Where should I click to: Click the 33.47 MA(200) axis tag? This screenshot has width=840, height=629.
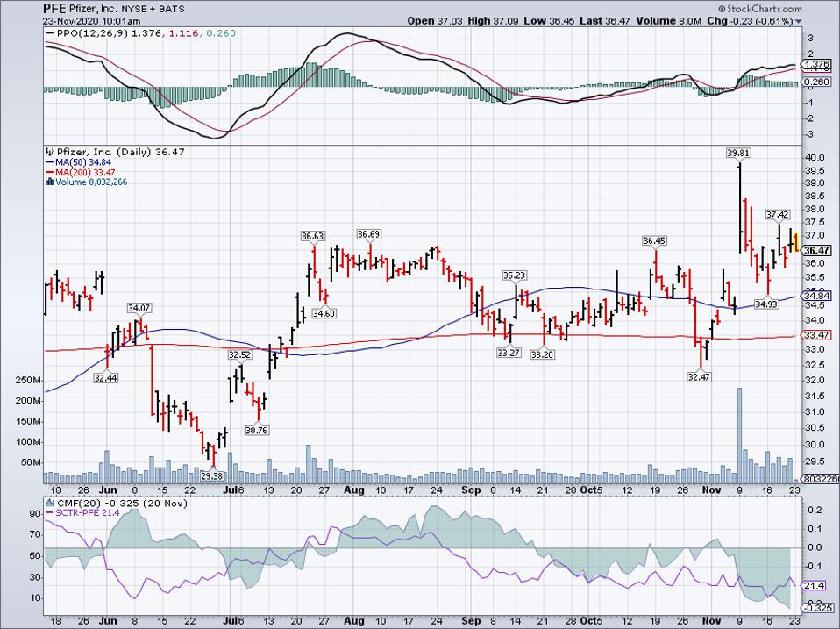tap(817, 335)
